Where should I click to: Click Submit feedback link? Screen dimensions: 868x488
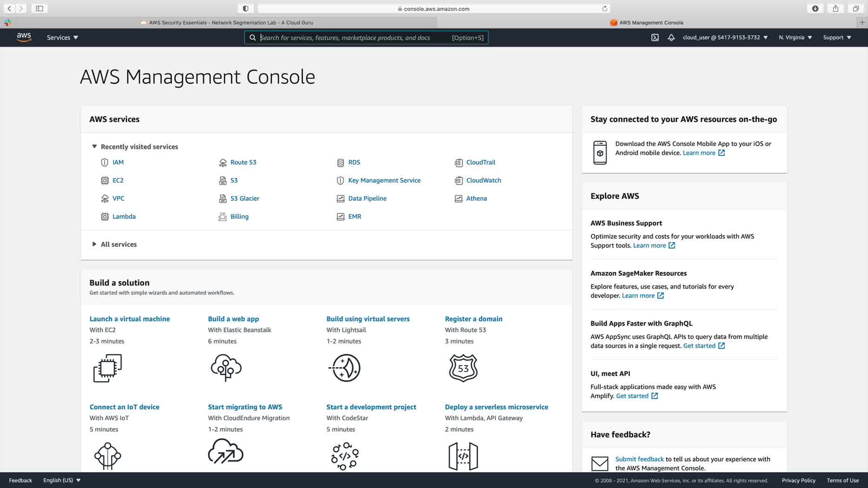click(x=640, y=459)
